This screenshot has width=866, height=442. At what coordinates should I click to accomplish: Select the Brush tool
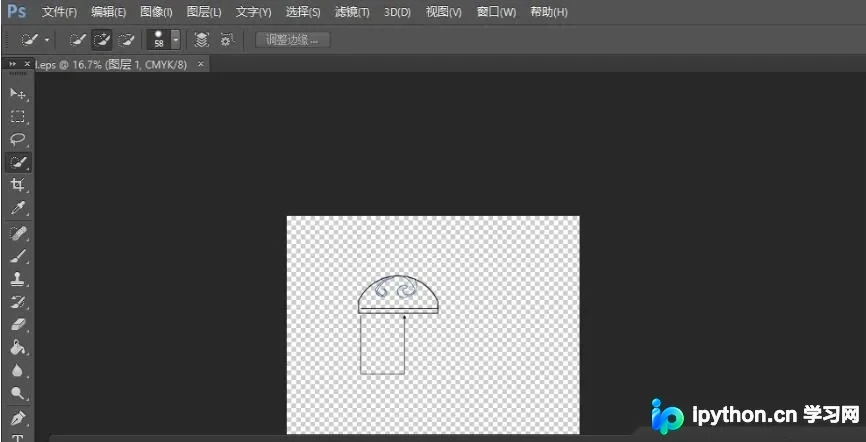click(18, 256)
